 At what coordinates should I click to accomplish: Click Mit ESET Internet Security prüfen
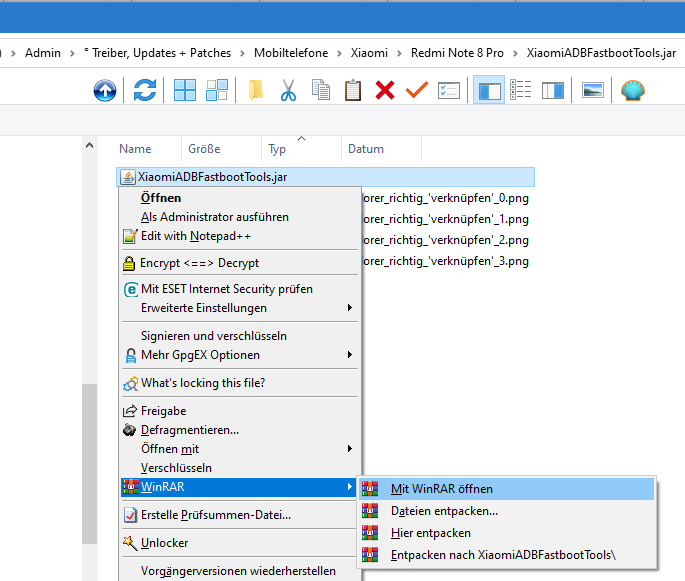pyautogui.click(x=239, y=289)
